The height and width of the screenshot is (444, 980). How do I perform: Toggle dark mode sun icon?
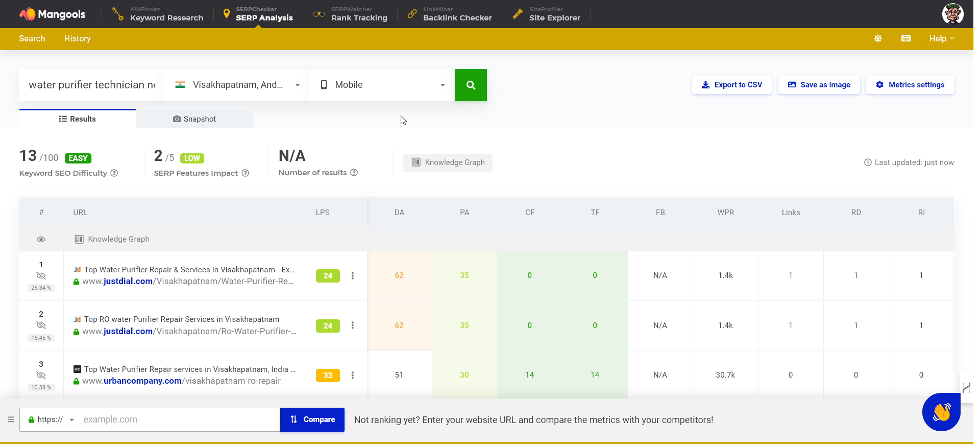878,39
